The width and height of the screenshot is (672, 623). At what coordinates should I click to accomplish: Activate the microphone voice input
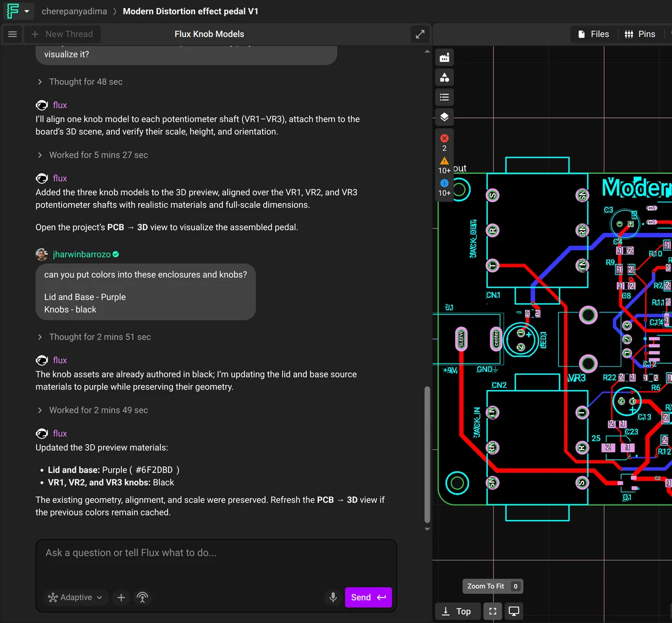[333, 598]
